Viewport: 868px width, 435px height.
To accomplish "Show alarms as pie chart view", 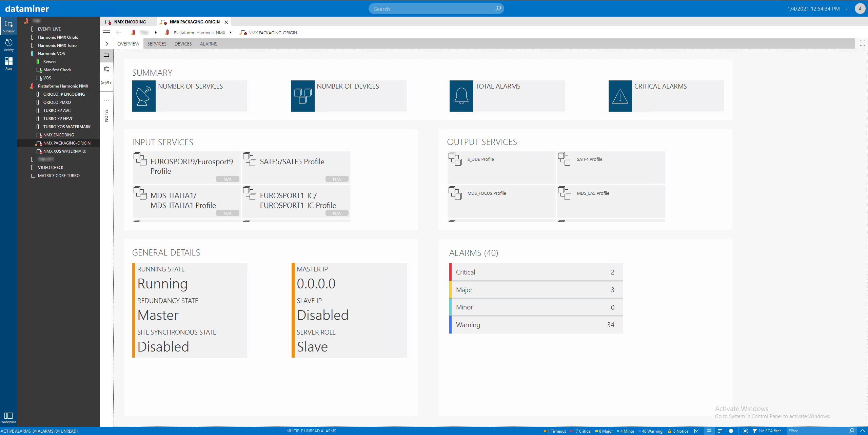I will [x=731, y=431].
